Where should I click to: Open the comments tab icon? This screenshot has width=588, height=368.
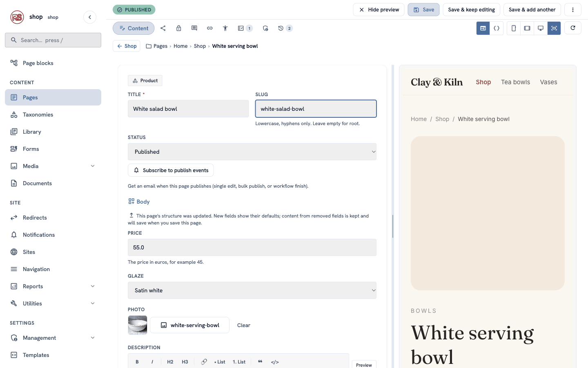tap(194, 28)
